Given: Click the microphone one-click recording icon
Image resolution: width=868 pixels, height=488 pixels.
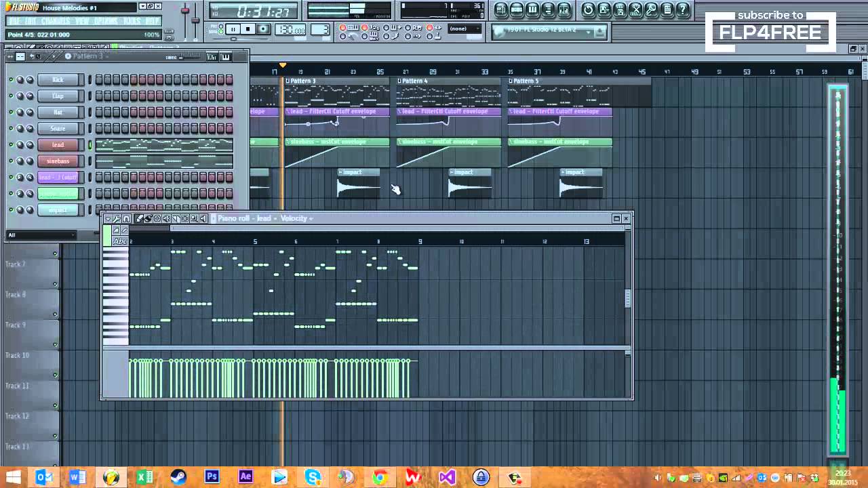Looking at the screenshot, I should (x=651, y=9).
